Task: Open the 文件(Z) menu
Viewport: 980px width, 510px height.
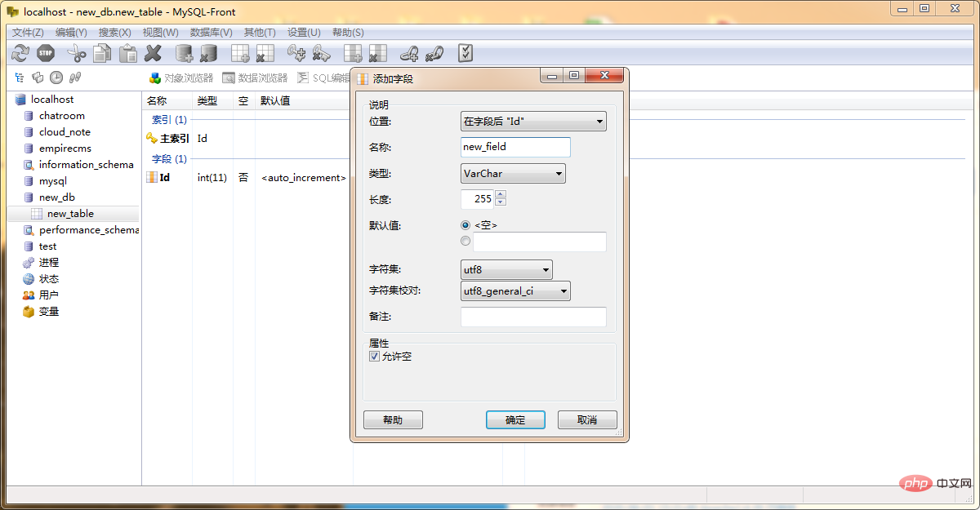Action: (x=28, y=33)
